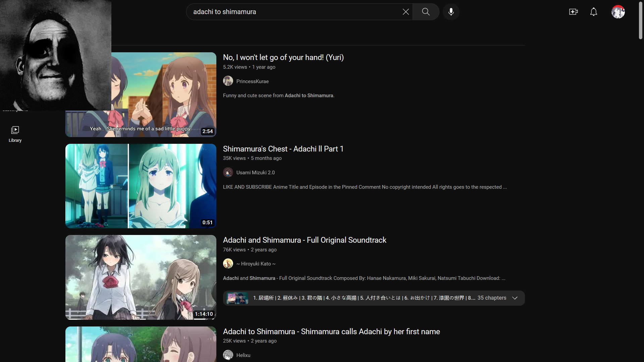Expand the 35 chapters chevron

[x=515, y=298]
